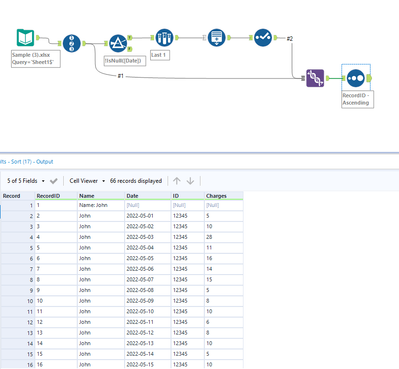399x369 pixels.
Task: Click the 'Last 1' annotation label
Action: tap(160, 55)
